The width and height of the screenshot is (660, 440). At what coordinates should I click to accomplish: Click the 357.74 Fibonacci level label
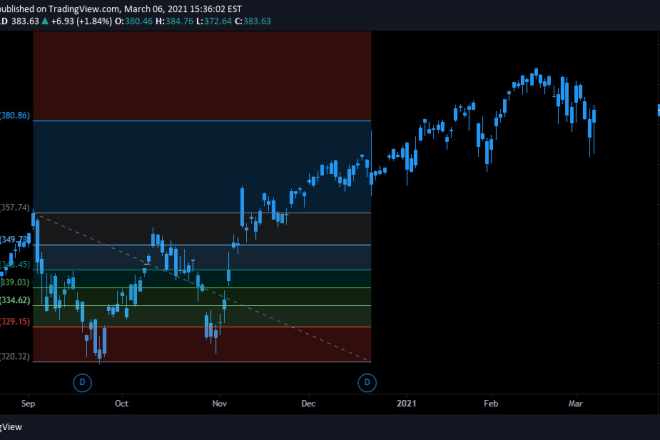point(15,207)
